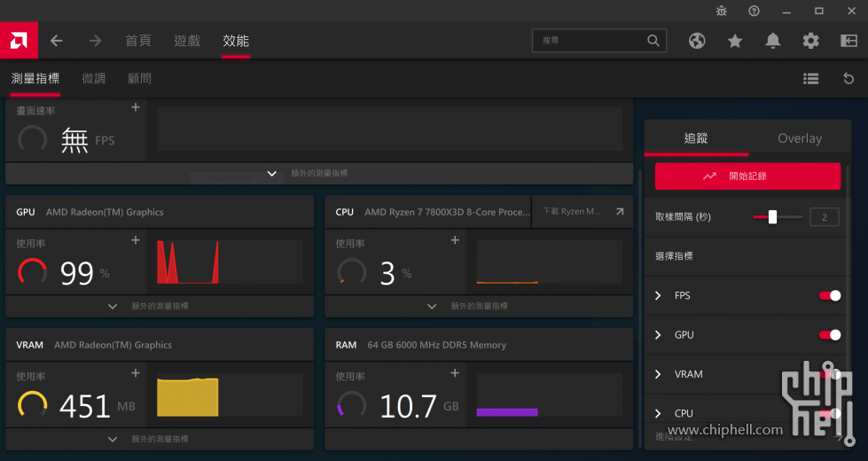868x461 pixels.
Task: Select the 追蹤 tracking tab
Action: pos(696,137)
